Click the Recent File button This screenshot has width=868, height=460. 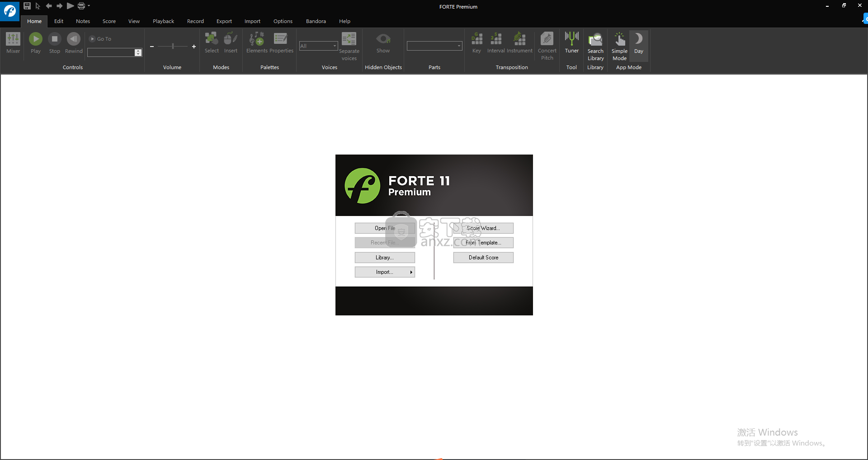385,243
